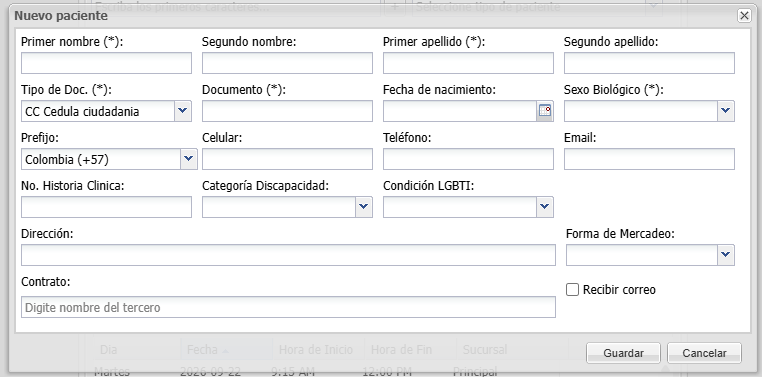The width and height of the screenshot is (762, 377).
Task: Click into the Teléfono field
Action: pyautogui.click(x=468, y=159)
